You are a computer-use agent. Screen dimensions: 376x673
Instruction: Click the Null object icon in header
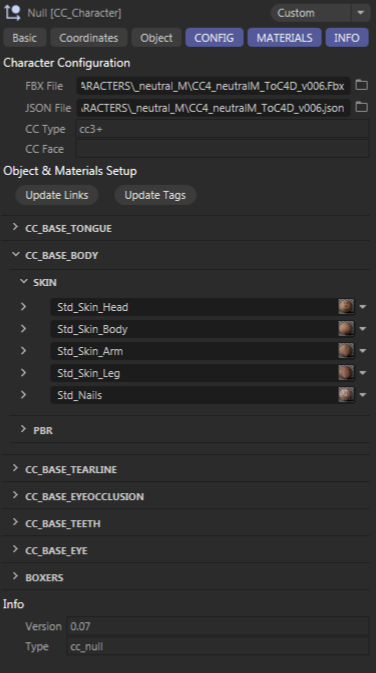12,12
